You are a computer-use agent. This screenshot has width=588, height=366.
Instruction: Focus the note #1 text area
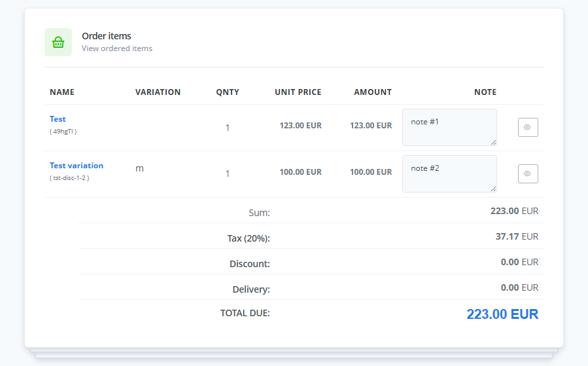pyautogui.click(x=449, y=127)
